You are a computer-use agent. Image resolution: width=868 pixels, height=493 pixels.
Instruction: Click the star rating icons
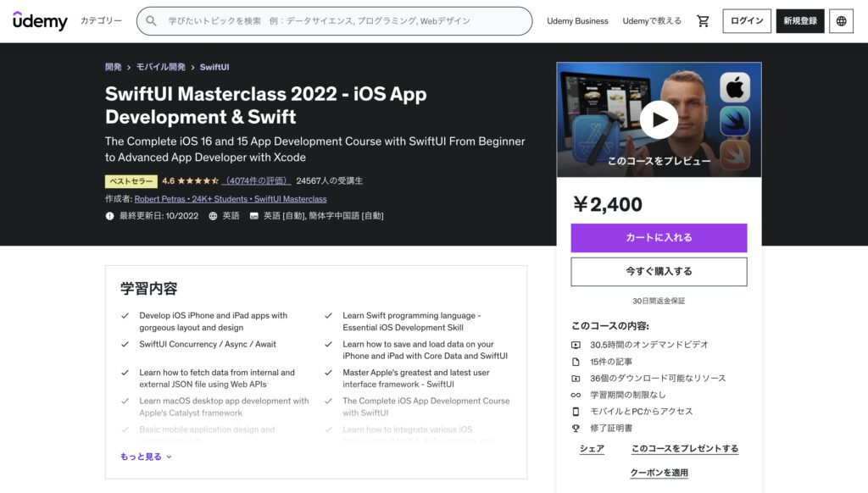click(198, 181)
